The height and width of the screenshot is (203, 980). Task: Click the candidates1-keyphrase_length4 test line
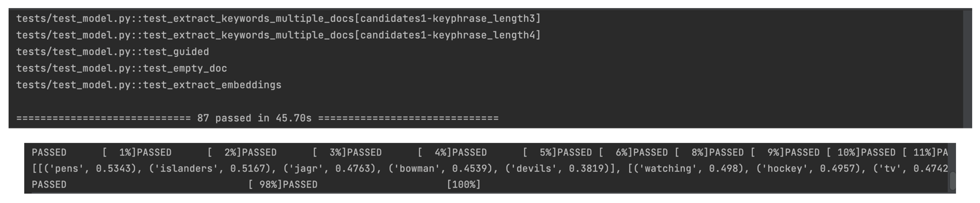[278, 35]
